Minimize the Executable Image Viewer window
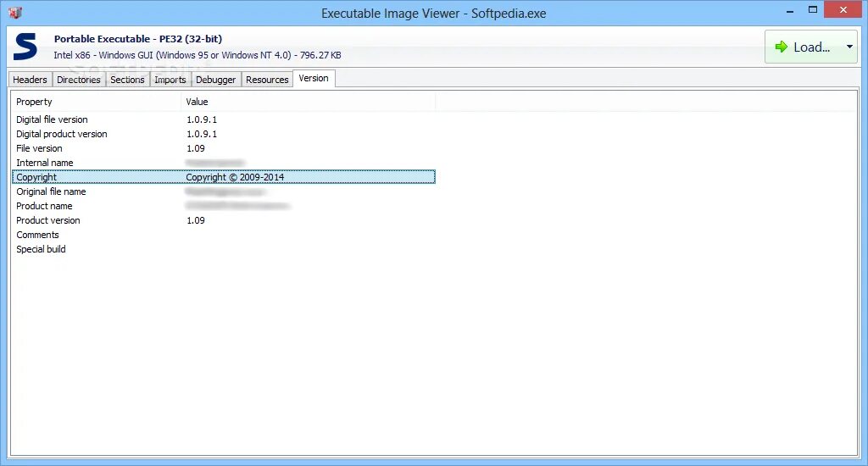The image size is (868, 466). coord(790,10)
